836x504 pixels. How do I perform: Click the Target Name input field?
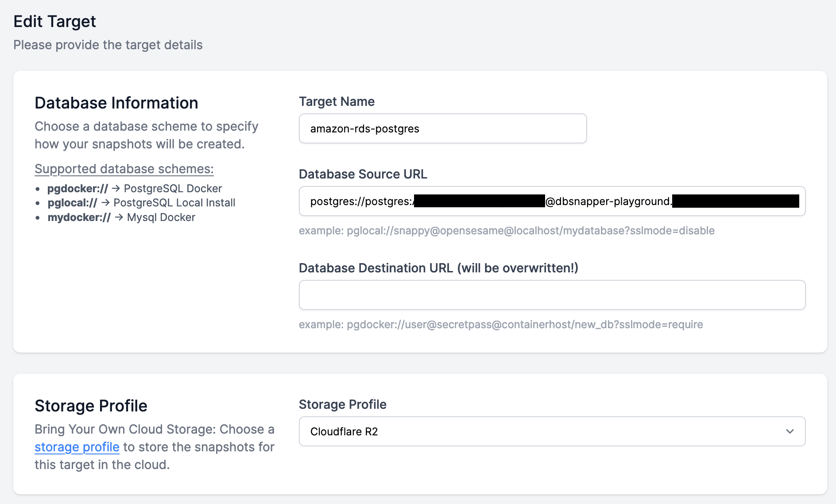click(443, 128)
